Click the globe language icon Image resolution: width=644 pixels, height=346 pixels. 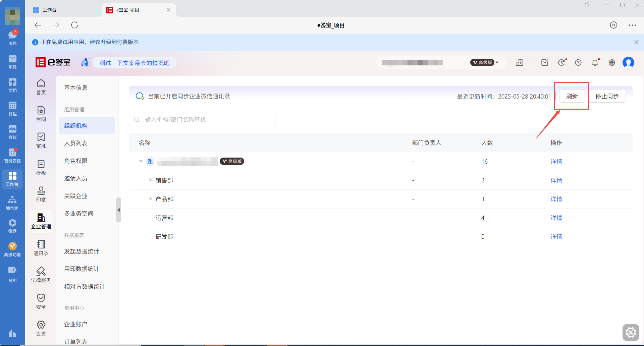[x=612, y=62]
